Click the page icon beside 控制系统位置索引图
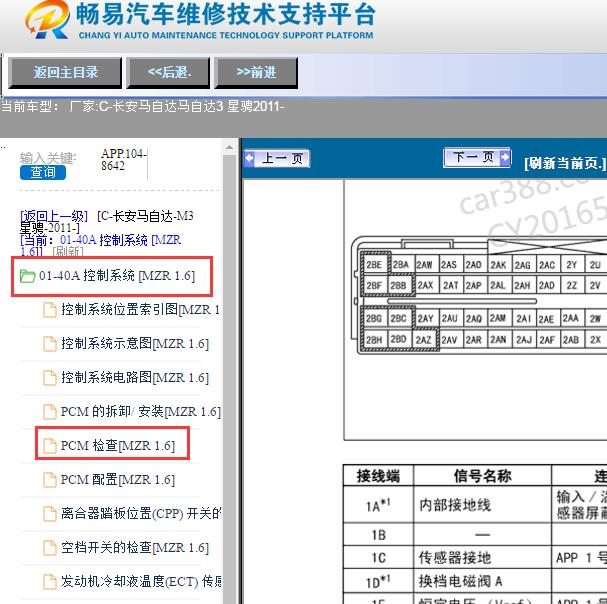This screenshot has height=604, width=607. click(x=50, y=310)
